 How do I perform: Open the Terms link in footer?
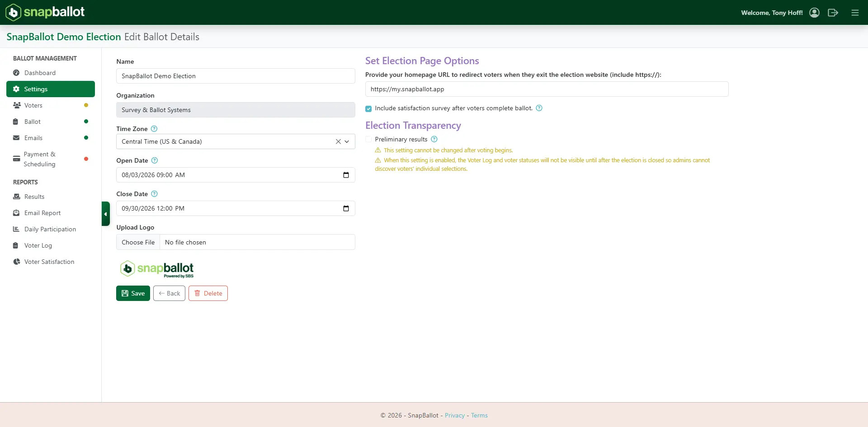pyautogui.click(x=479, y=415)
